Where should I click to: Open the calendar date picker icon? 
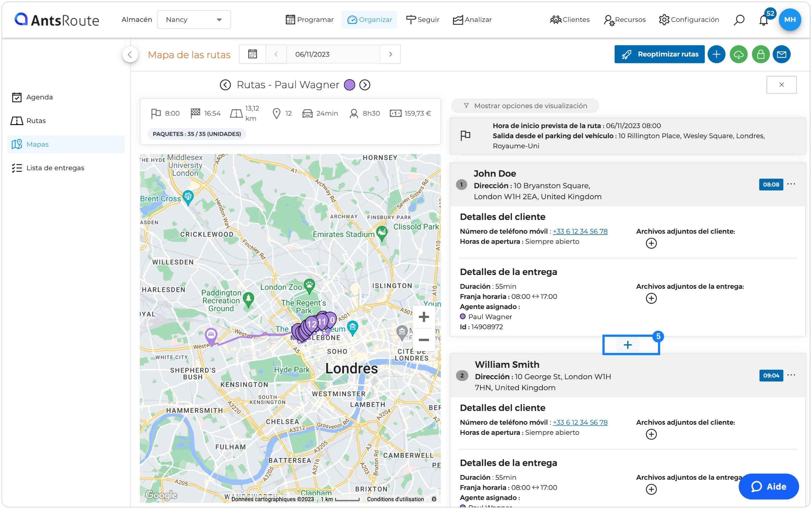click(252, 54)
